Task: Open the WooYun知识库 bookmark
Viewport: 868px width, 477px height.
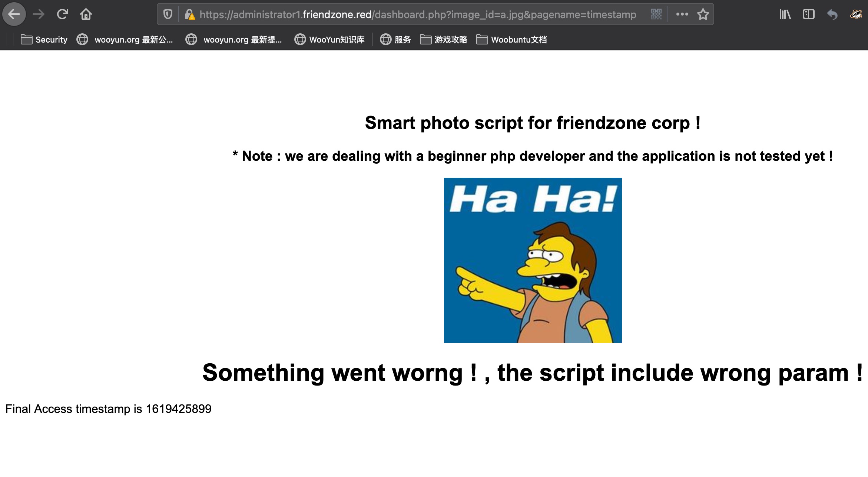Action: tap(329, 40)
